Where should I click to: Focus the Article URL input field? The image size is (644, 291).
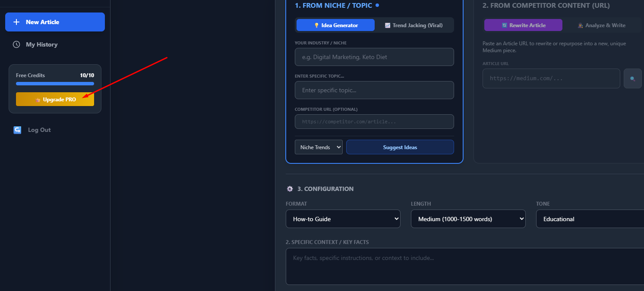pos(551,78)
